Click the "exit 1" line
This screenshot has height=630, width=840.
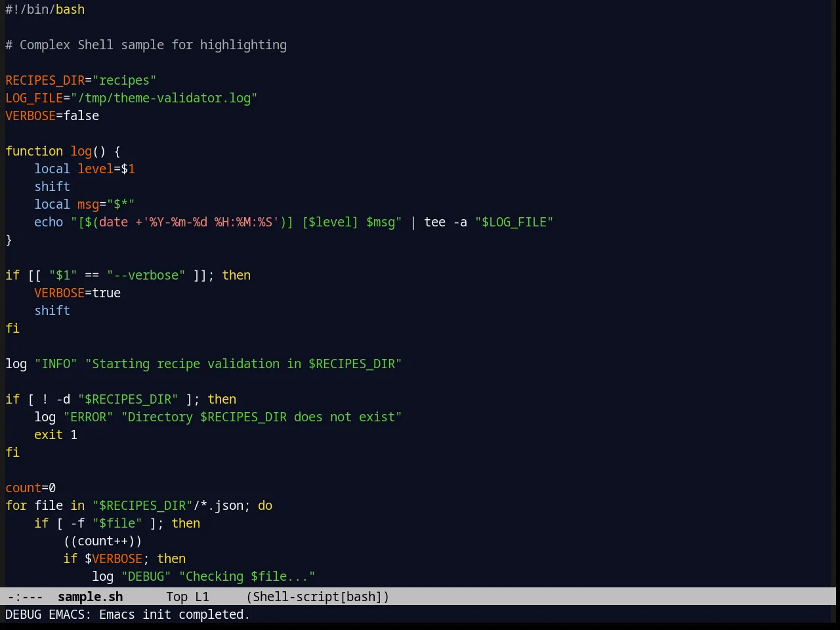point(56,434)
